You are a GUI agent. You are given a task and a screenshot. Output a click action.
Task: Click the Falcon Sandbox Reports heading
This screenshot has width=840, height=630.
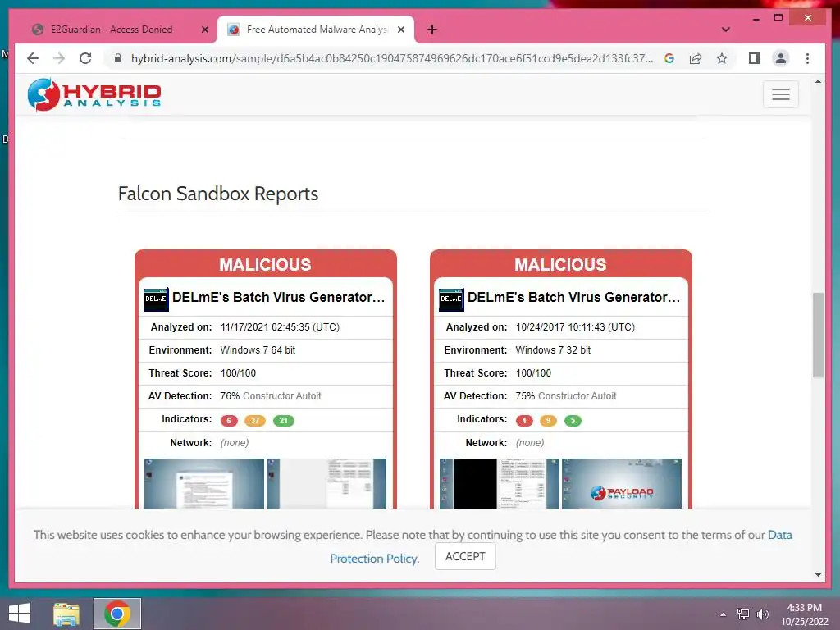[218, 194]
